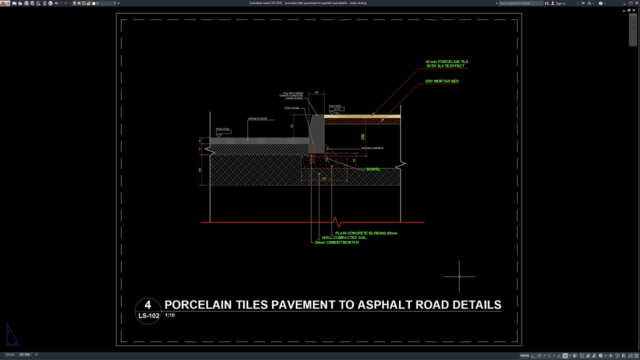Open the Autodesk App Store cart icon
This screenshot has height=360, width=640.
583,3
